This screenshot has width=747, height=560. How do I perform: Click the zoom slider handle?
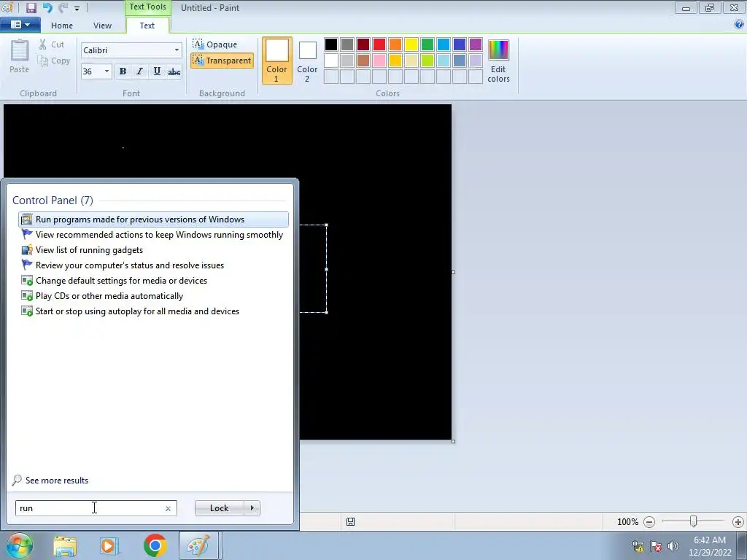point(694,522)
